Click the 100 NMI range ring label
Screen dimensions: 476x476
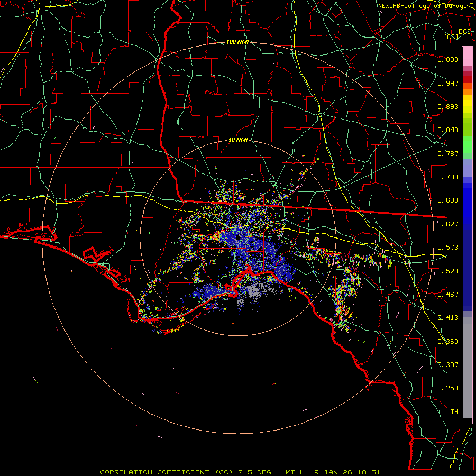(x=237, y=42)
